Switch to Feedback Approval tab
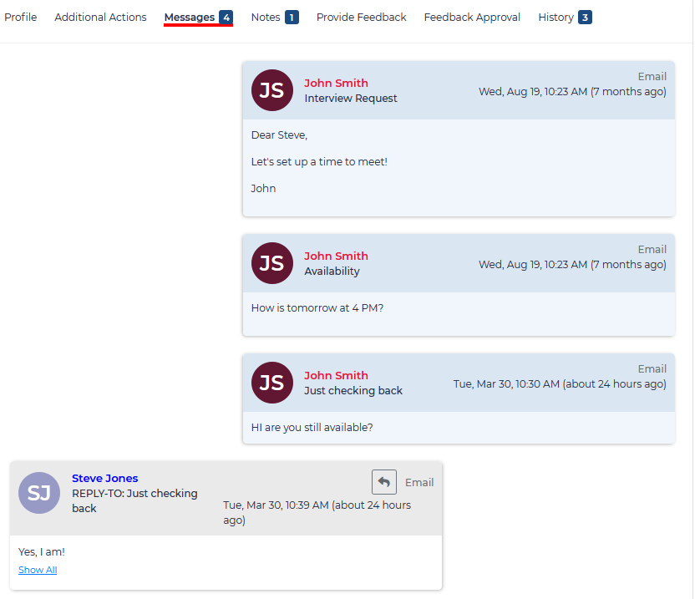Viewport: 700px width, 599px height. (472, 17)
